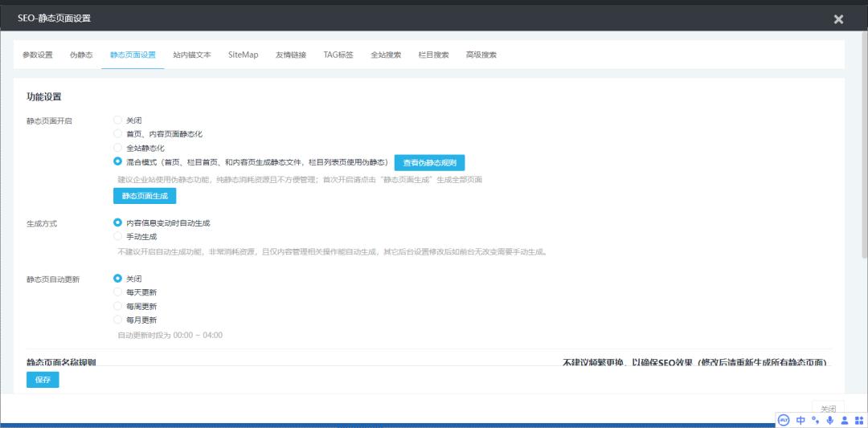Select 全站静态化 radio option

117,148
